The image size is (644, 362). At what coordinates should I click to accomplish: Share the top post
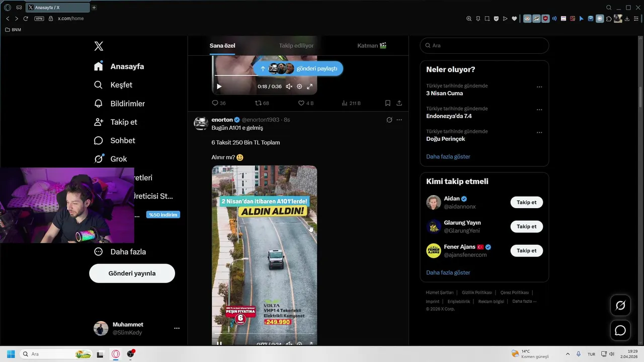(x=399, y=103)
